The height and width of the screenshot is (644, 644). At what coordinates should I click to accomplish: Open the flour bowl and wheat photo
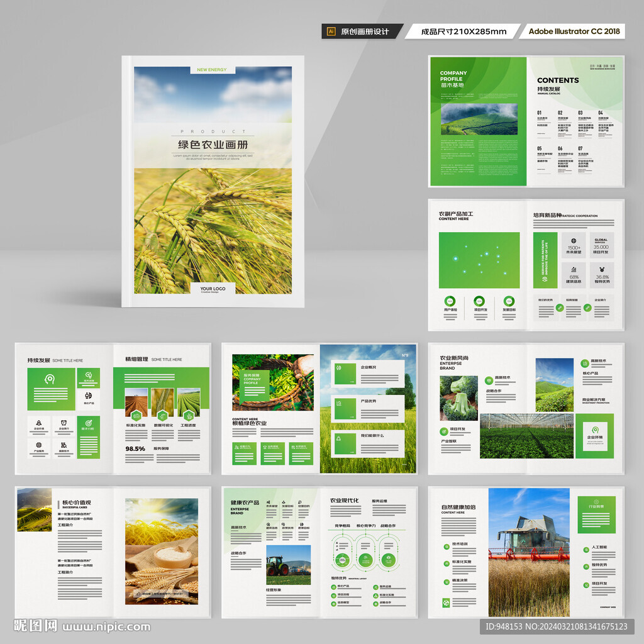click(x=162, y=551)
